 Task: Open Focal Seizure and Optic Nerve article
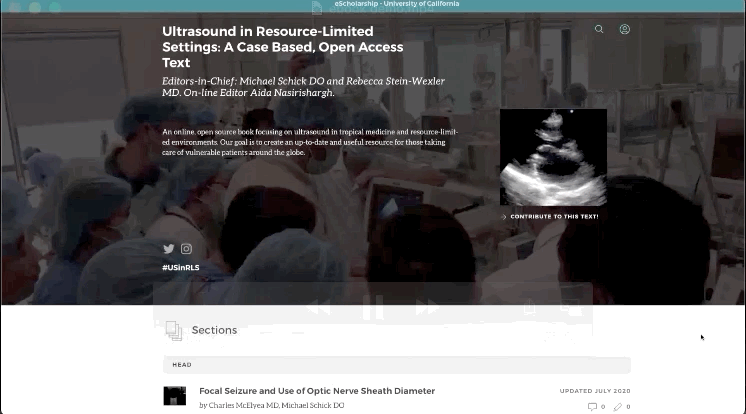pyautogui.click(x=317, y=391)
